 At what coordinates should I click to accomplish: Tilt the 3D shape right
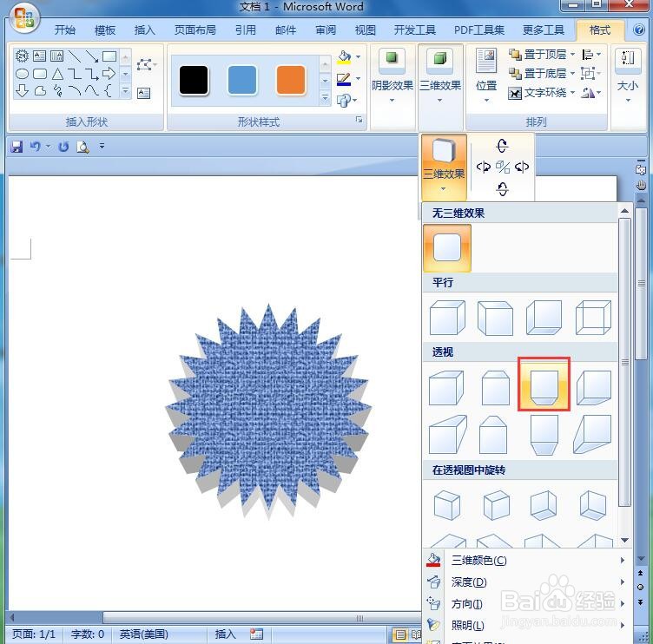click(522, 167)
